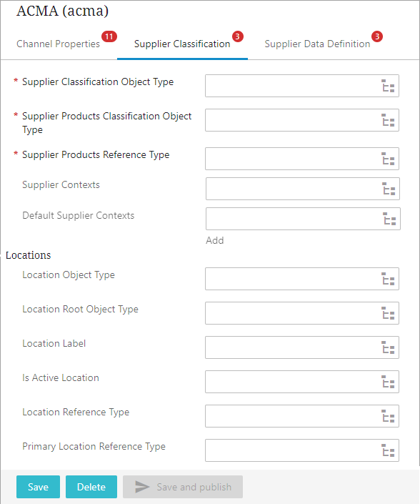The image size is (420, 504).
Task: Open node picker for Location Root Object Type
Action: (388, 313)
